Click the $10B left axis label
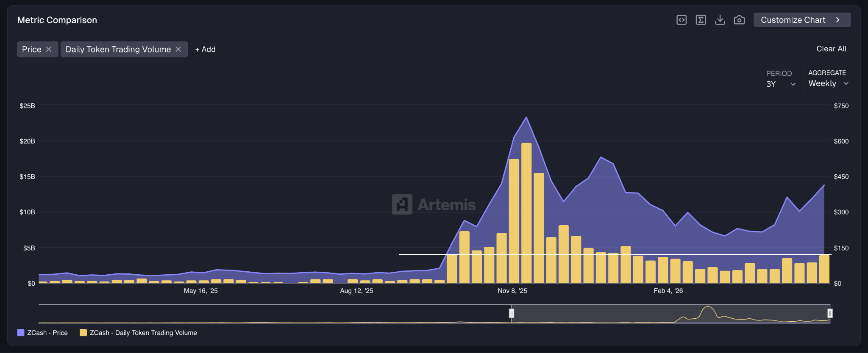Image resolution: width=868 pixels, height=353 pixels. click(x=27, y=212)
